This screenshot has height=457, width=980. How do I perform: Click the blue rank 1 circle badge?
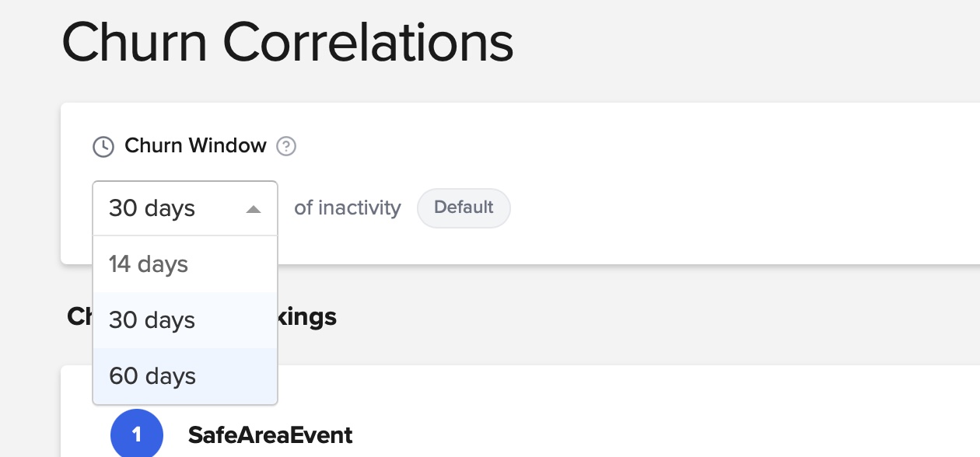click(137, 434)
